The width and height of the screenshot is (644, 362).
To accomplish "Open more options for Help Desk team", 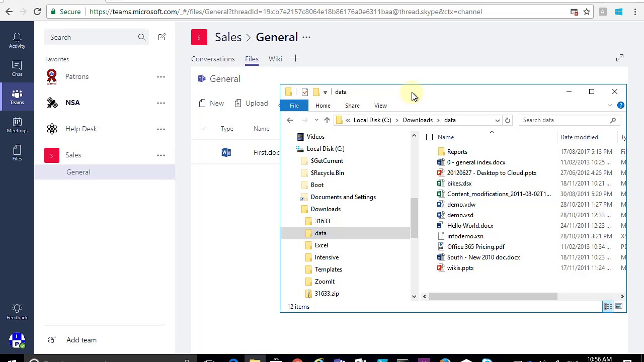I will point(161,129).
